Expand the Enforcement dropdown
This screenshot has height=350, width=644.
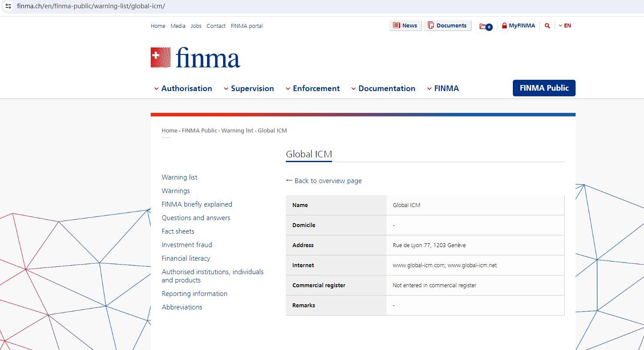coord(312,88)
